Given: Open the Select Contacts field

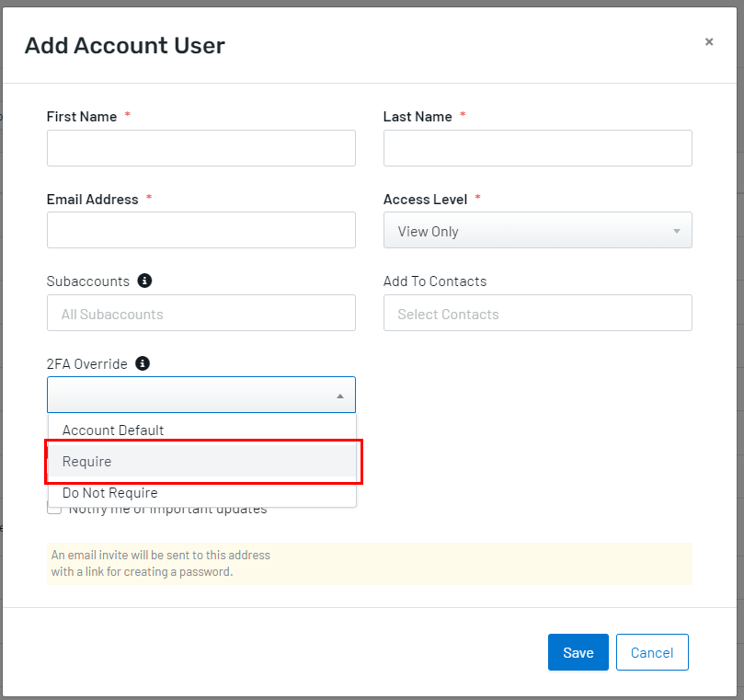Looking at the screenshot, I should (x=537, y=314).
